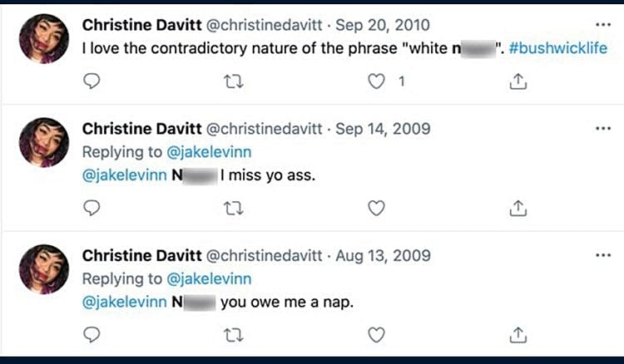This screenshot has height=364, width=624.
Task: Retweet the Aug 13, 2009 tweet
Action: (x=234, y=334)
